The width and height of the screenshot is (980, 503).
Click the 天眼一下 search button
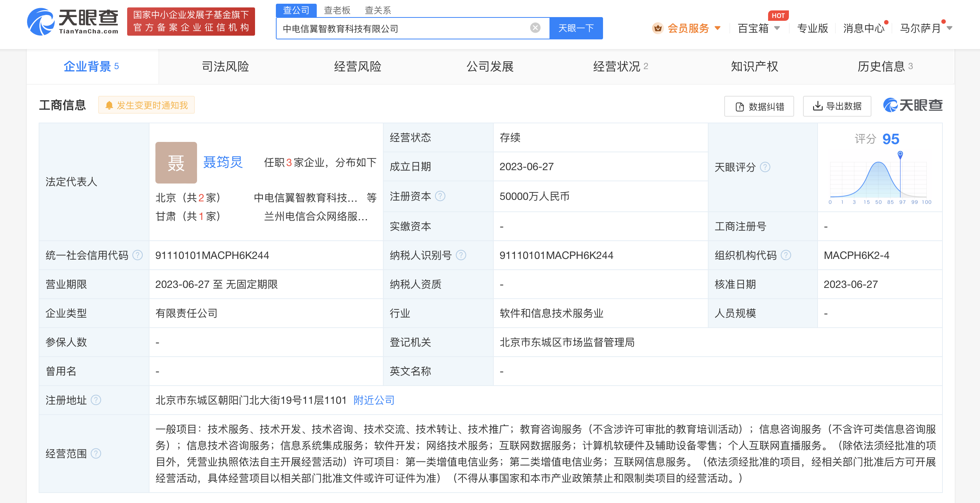pyautogui.click(x=576, y=28)
